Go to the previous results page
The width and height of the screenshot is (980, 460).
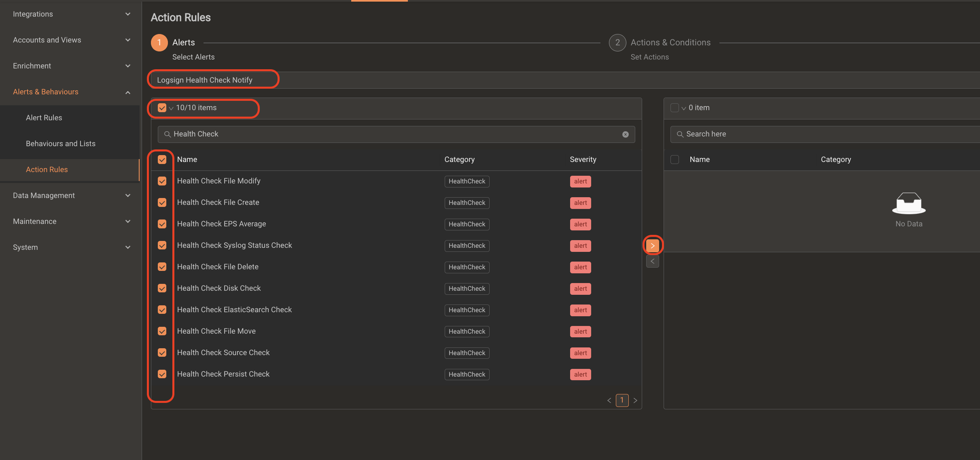[609, 400]
